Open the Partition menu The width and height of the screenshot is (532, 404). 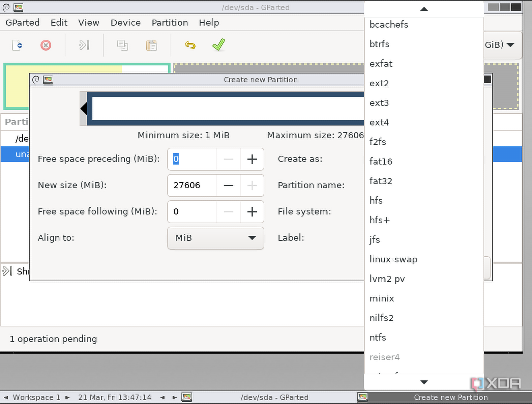[170, 23]
